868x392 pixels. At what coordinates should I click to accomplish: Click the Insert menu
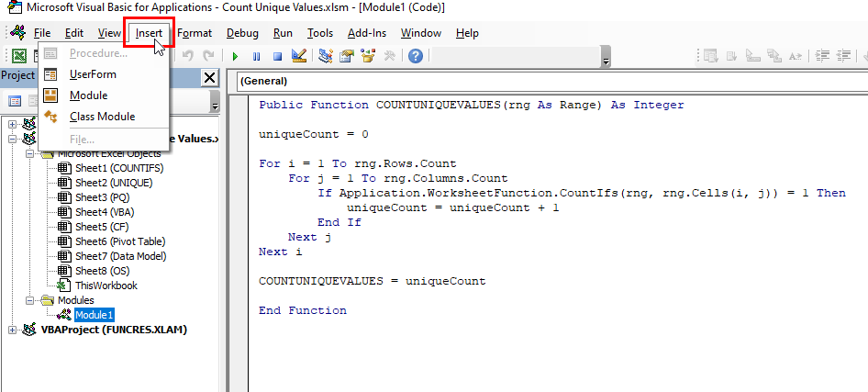coord(149,33)
